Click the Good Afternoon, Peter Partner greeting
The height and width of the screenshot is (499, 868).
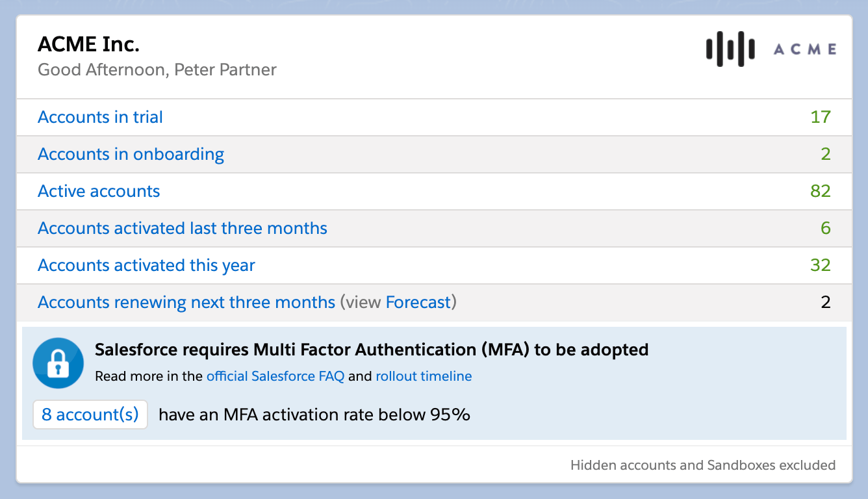157,70
